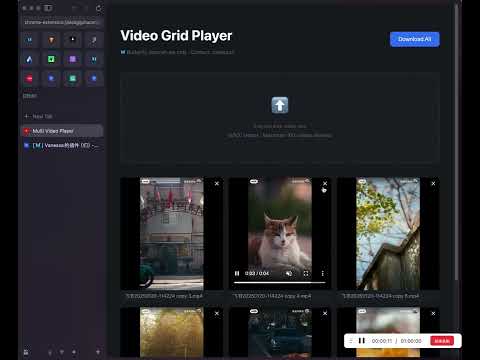Viewport: 480px width, 360px height.
Task: Pause the cat video
Action: click(x=237, y=273)
